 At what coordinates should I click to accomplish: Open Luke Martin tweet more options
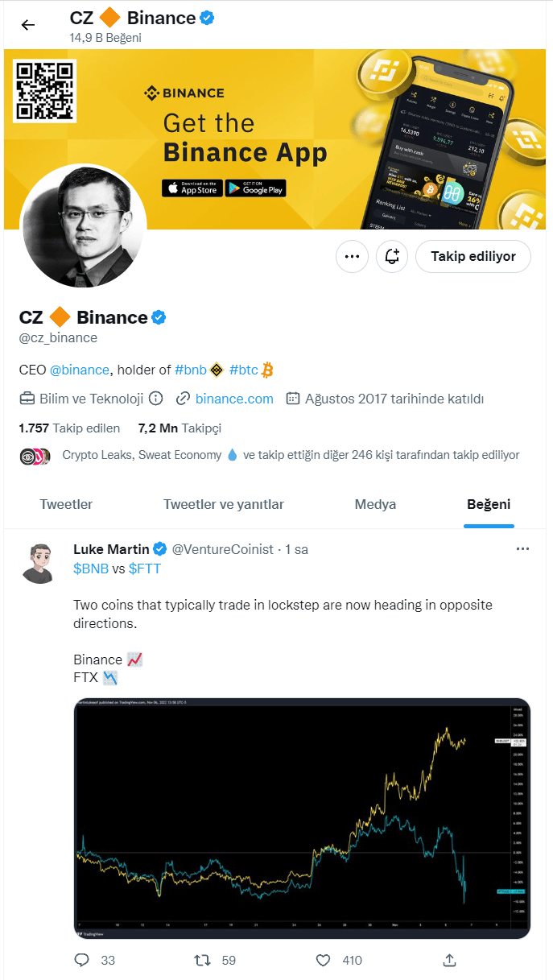click(x=522, y=549)
